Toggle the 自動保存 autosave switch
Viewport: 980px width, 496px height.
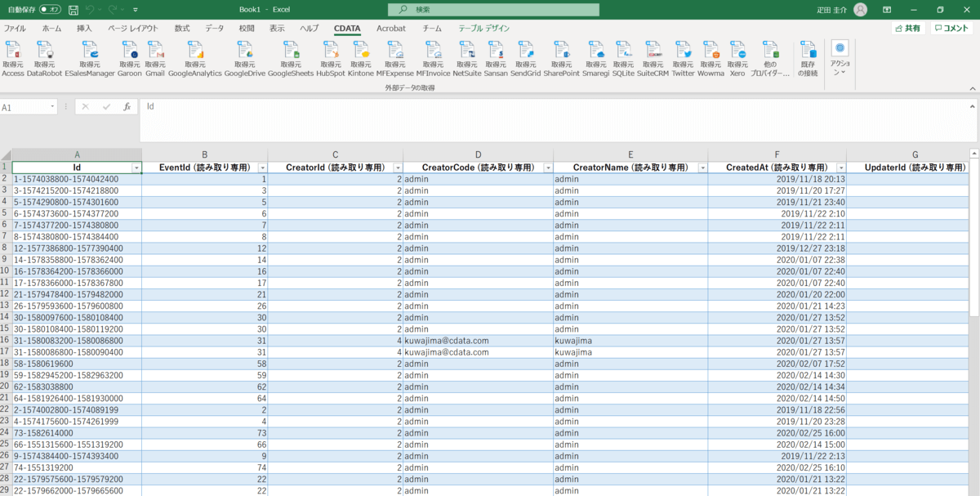click(x=50, y=10)
